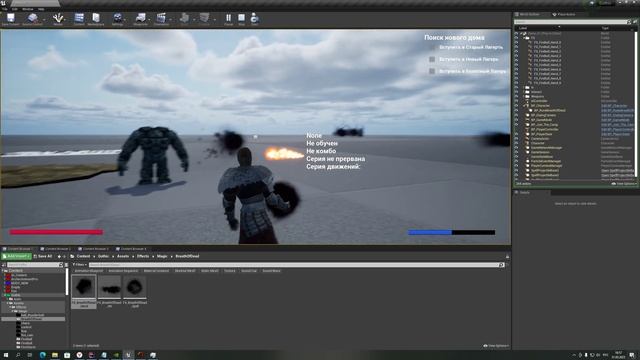Image resolution: width=640 pixels, height=360 pixels.
Task: Open the File menu
Action: [x=4, y=9]
